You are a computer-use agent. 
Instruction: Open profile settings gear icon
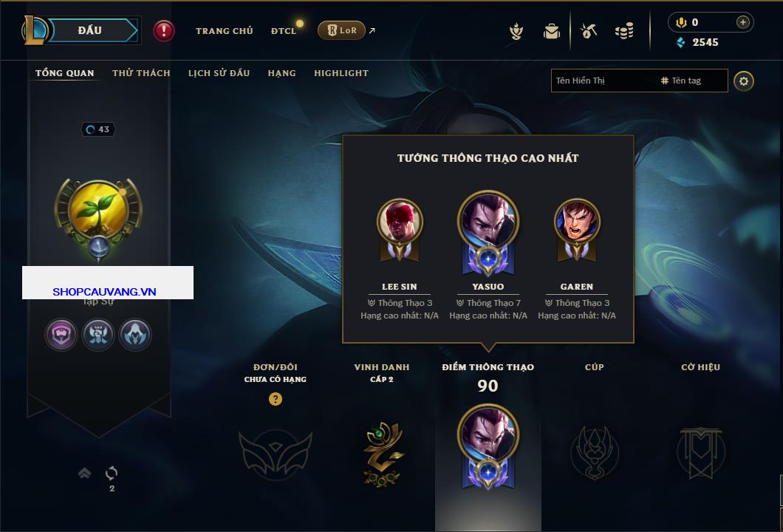click(744, 81)
